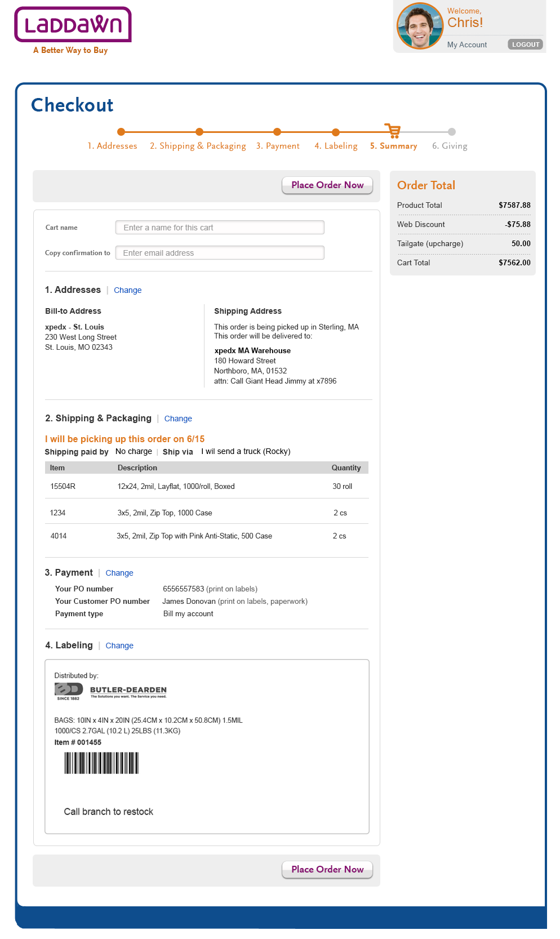560x939 pixels.
Task: Go to step 6. Giving
Action: 450,146
